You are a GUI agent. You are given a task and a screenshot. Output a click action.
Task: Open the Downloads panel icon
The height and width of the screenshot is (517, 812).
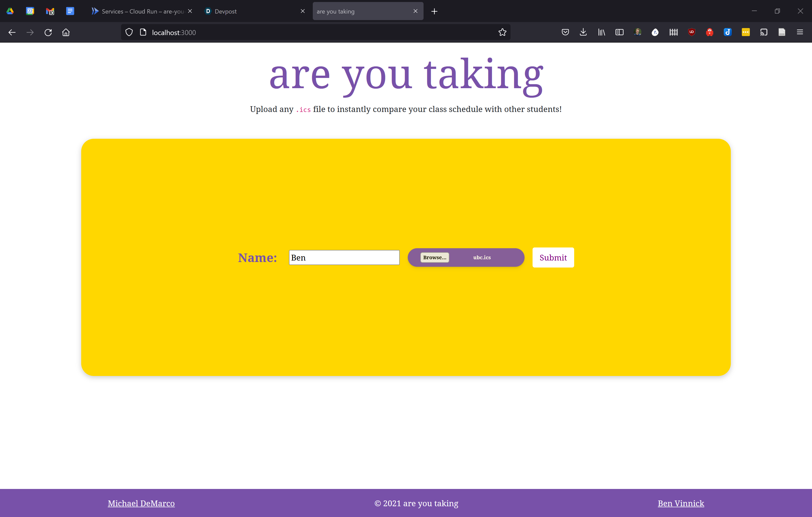click(583, 32)
